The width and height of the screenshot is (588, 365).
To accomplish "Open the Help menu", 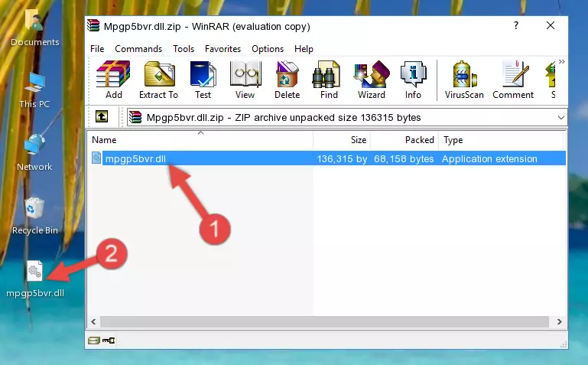I will tap(304, 49).
